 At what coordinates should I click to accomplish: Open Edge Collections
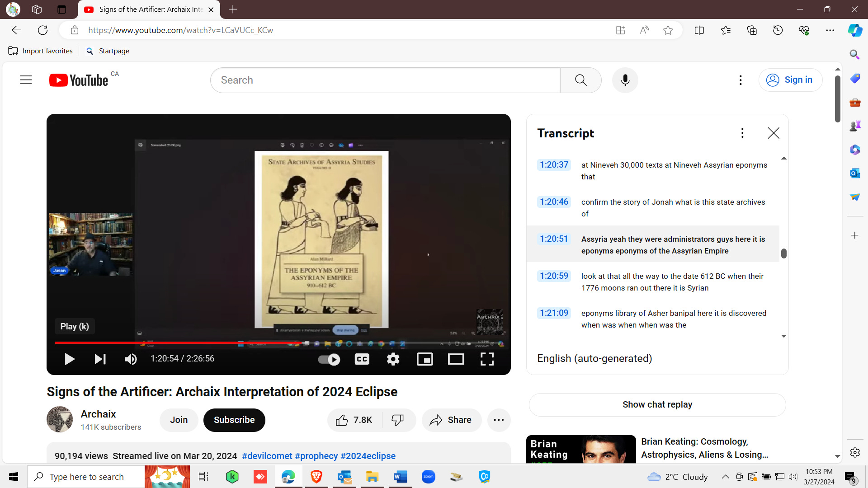752,30
